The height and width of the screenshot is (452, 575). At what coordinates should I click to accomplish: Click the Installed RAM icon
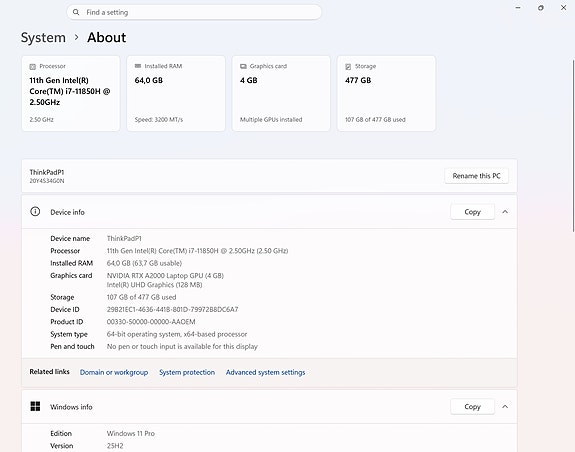pos(138,66)
